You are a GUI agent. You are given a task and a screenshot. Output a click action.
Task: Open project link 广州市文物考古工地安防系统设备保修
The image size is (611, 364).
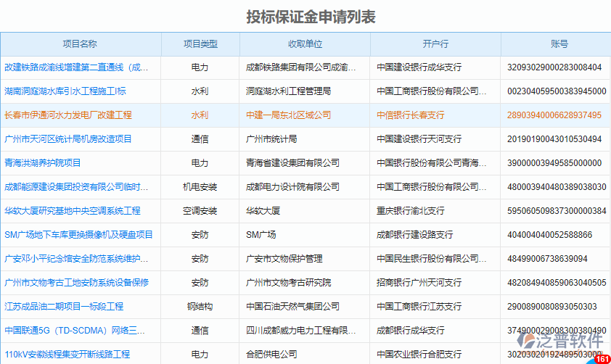click(77, 283)
